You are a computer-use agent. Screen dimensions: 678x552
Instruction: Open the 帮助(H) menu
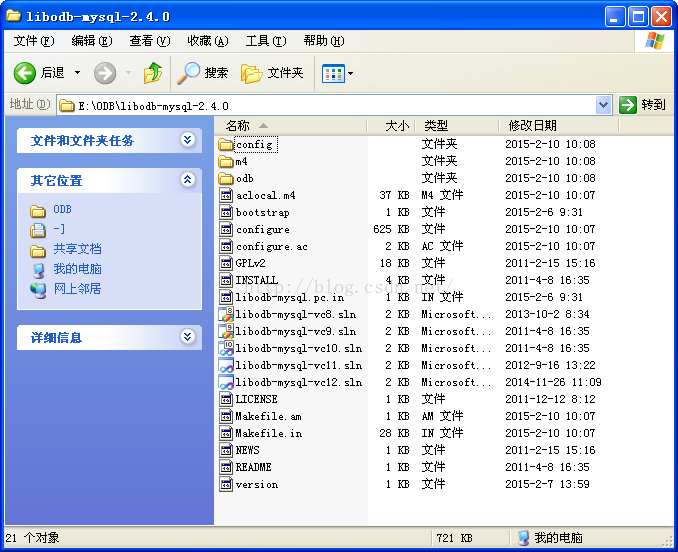tap(324, 41)
